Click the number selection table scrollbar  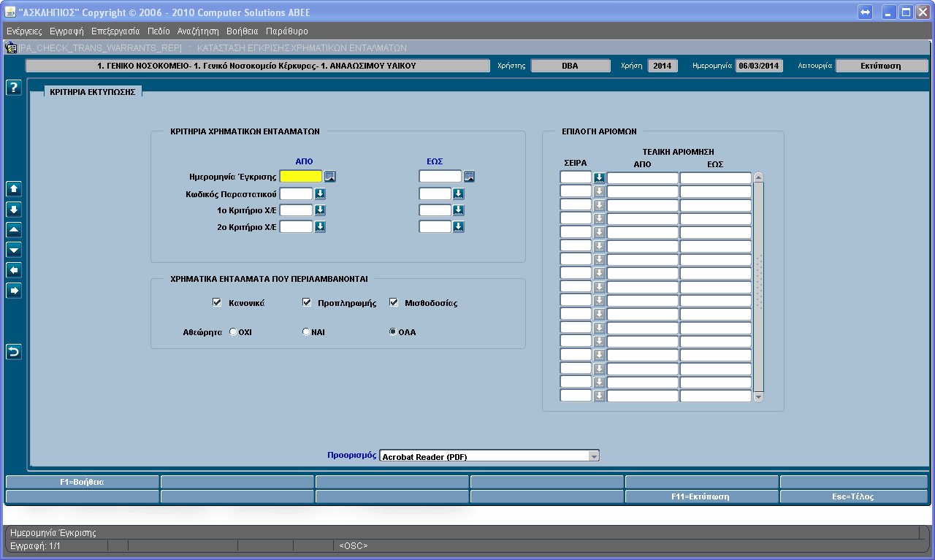tap(758, 287)
